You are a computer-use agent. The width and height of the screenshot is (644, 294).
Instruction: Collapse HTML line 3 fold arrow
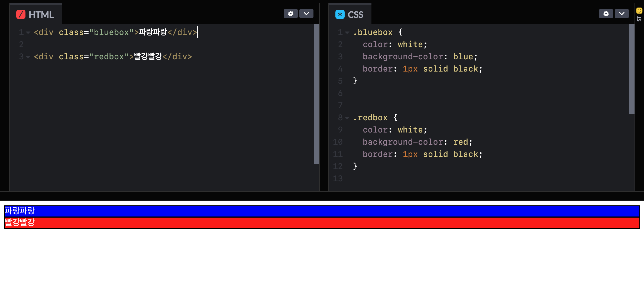[x=28, y=57]
